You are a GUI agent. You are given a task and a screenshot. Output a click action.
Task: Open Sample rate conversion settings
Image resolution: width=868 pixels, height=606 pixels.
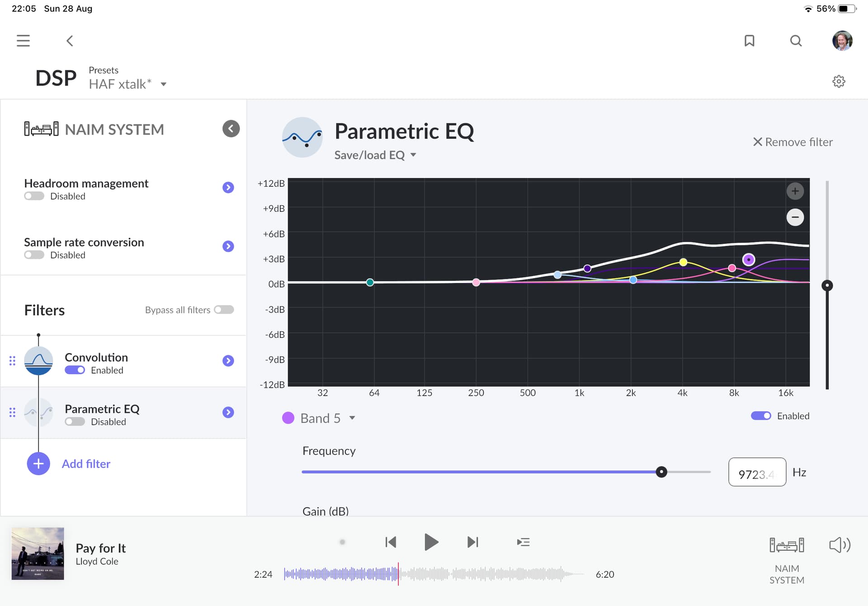click(228, 246)
